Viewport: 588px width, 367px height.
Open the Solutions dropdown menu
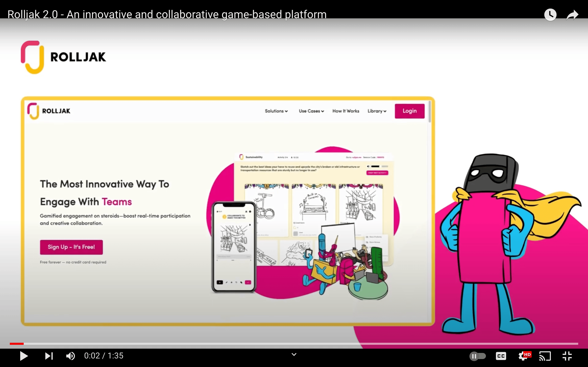[x=276, y=111]
